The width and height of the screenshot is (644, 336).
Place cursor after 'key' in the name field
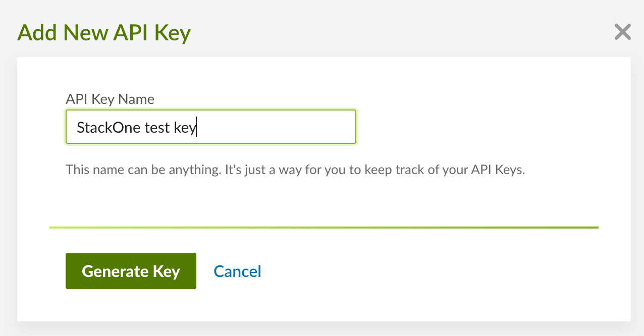click(x=196, y=128)
